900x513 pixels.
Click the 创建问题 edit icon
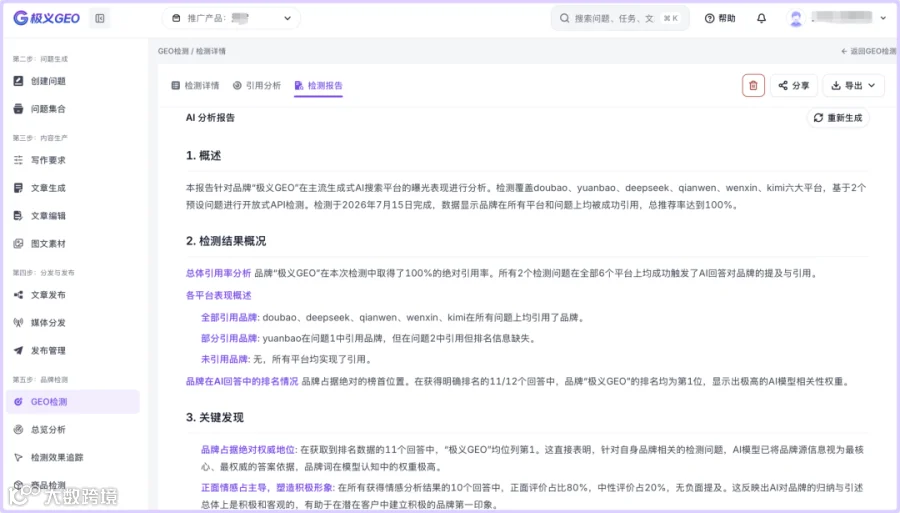pyautogui.click(x=18, y=81)
